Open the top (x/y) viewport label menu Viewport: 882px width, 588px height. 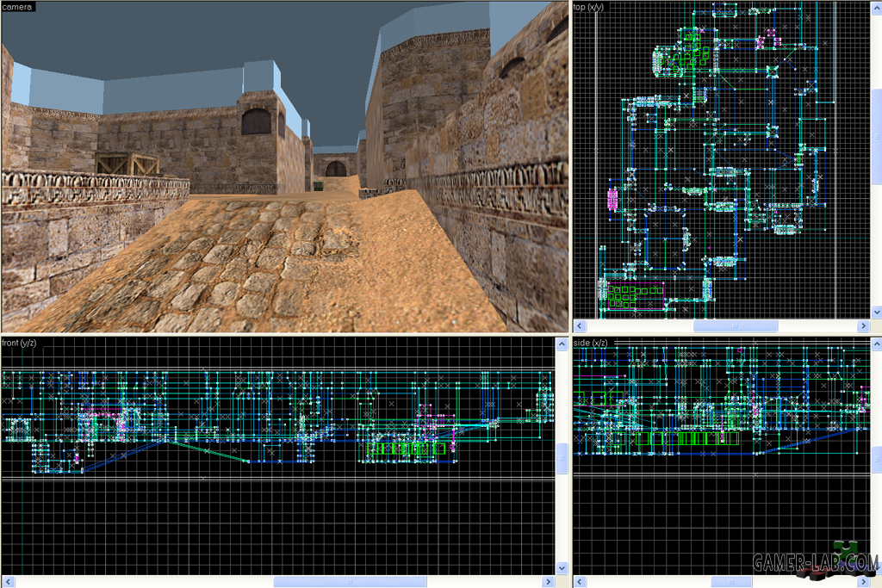pos(587,7)
